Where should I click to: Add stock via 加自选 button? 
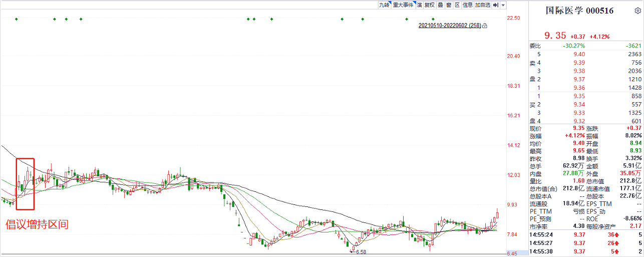[x=482, y=5]
